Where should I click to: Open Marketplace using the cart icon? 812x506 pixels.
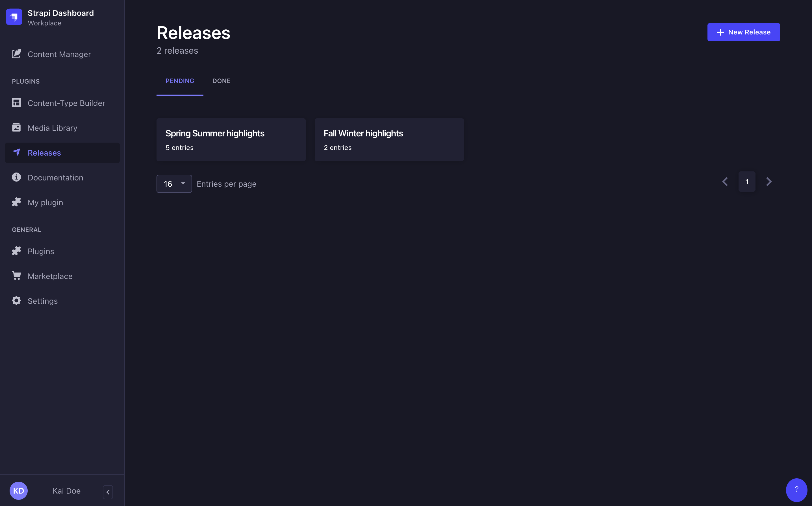(16, 276)
